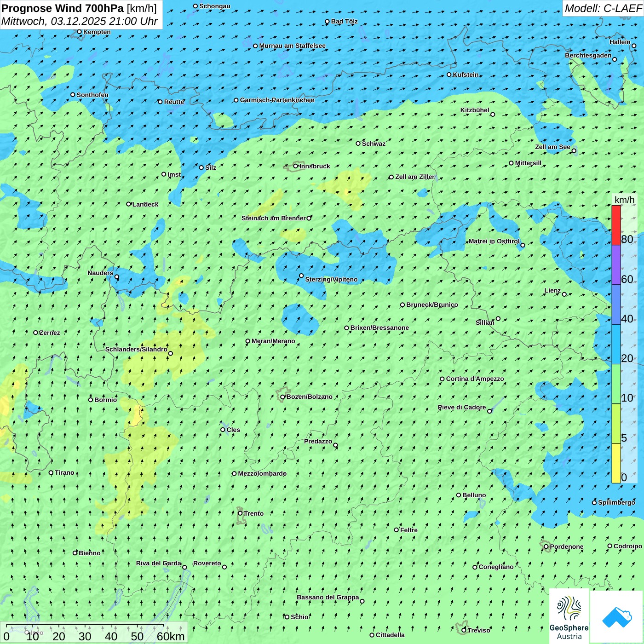Screen dimensions: 644x644
Task: Click the 'Zernez' label
Action: (x=50, y=333)
